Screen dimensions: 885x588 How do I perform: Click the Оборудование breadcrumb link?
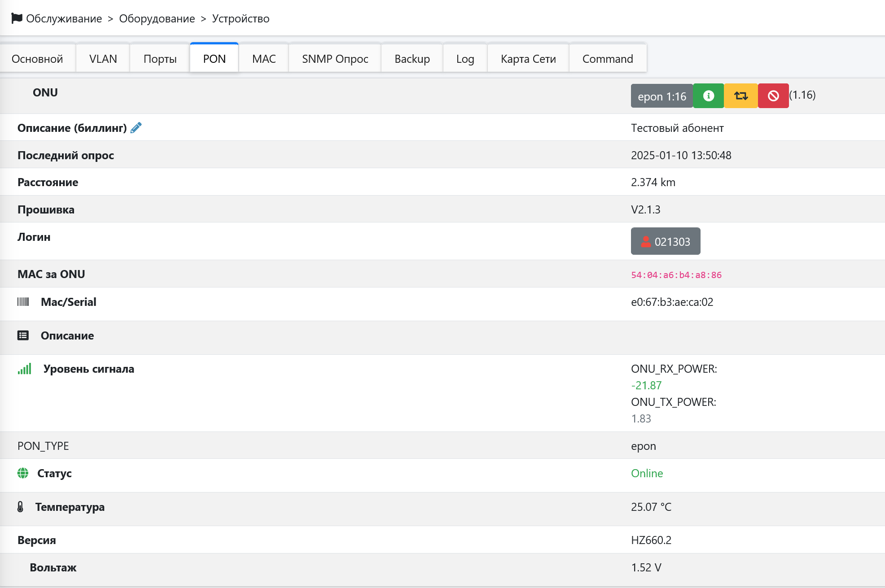[x=157, y=18]
